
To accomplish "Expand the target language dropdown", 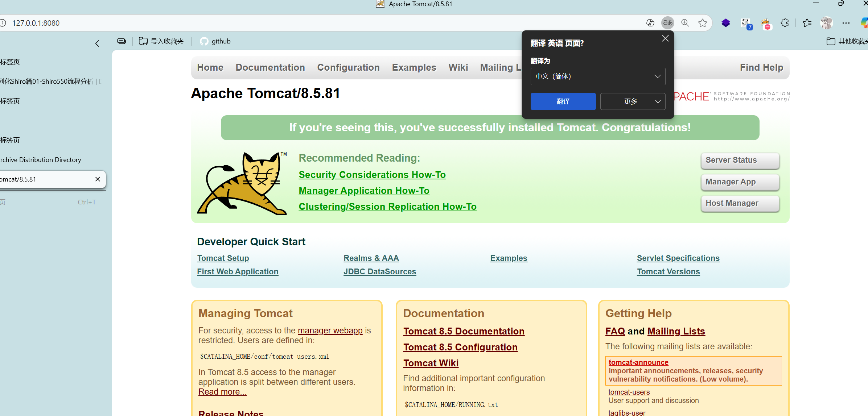I will [597, 76].
